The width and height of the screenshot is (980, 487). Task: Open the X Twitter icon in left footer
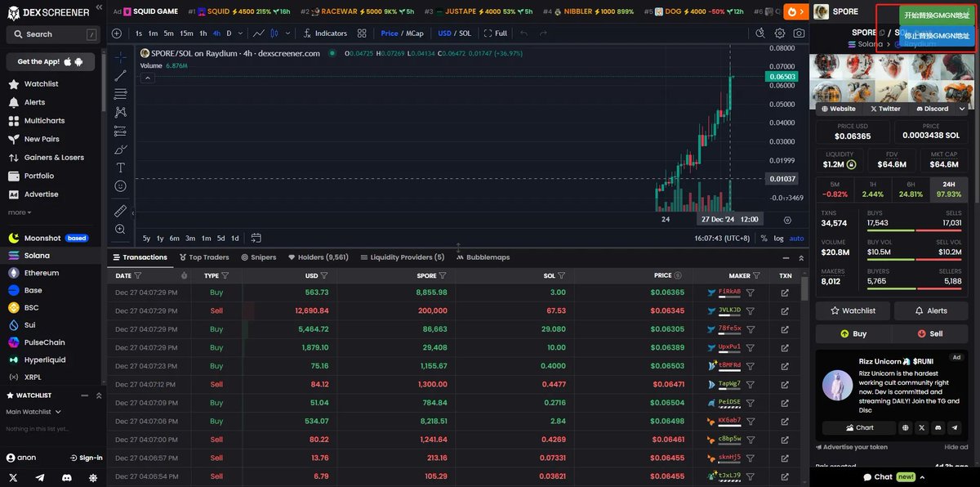click(x=13, y=477)
